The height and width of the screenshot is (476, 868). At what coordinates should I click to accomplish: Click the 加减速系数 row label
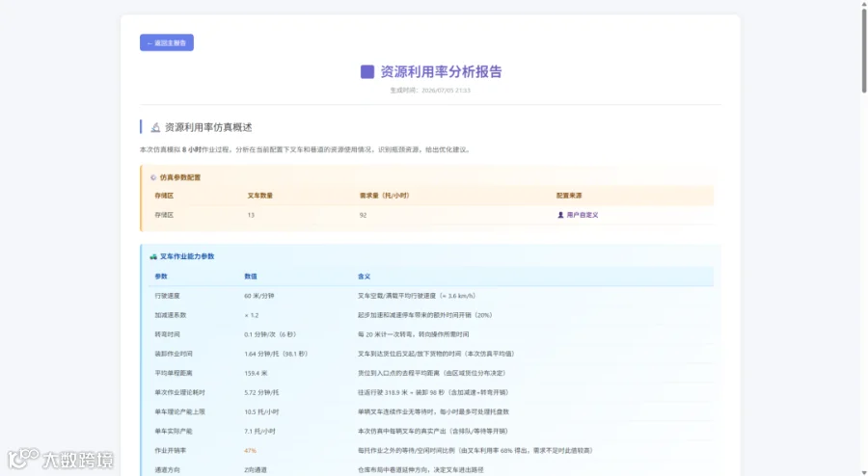tap(171, 315)
